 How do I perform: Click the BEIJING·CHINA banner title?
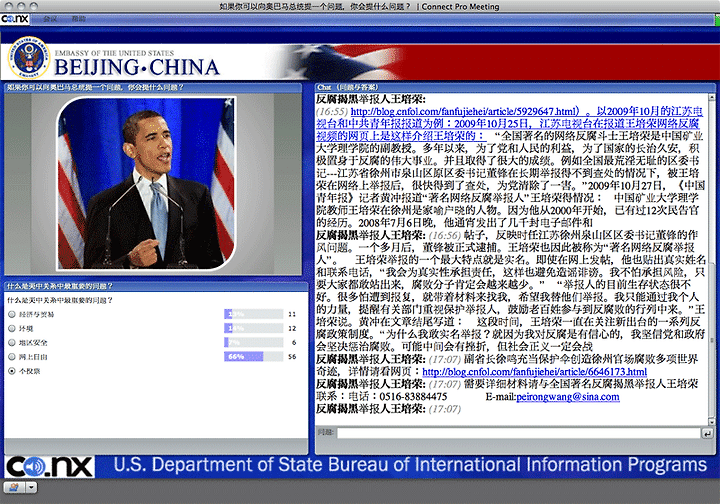point(137,67)
